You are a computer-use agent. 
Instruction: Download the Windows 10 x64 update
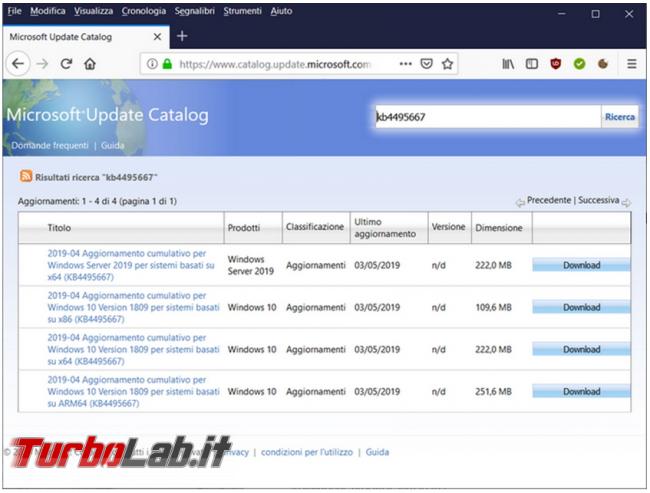[581, 350]
